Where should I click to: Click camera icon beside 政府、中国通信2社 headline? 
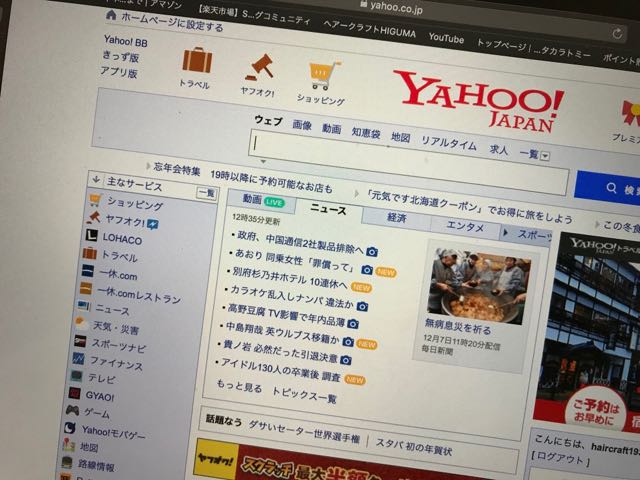point(371,251)
